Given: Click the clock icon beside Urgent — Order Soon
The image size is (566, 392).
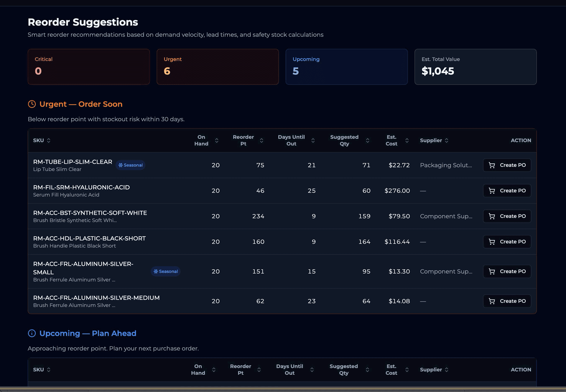Looking at the screenshot, I should tap(32, 104).
